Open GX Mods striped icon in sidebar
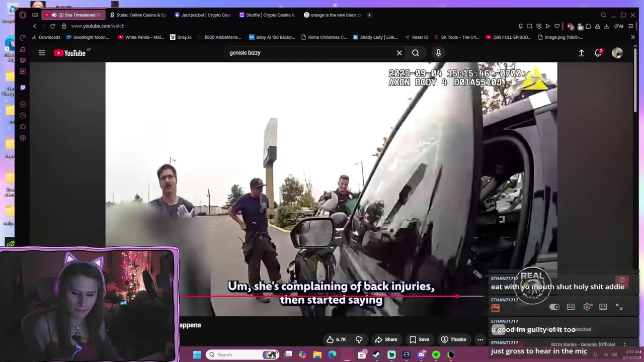The width and height of the screenshot is (644, 362). (x=23, y=60)
